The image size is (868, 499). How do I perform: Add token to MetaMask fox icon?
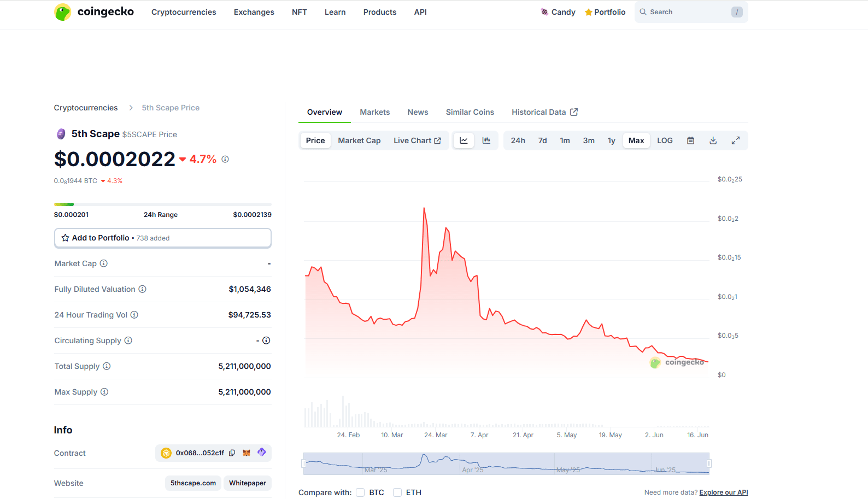[x=247, y=453]
